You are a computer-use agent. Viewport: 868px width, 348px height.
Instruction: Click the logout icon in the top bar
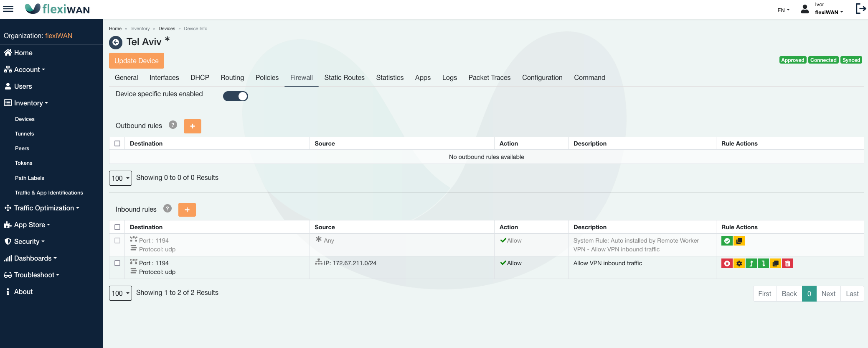coord(860,9)
